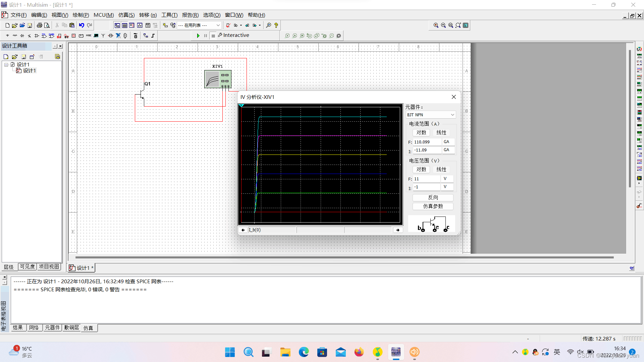Select 线性 for voltage range

tap(441, 170)
